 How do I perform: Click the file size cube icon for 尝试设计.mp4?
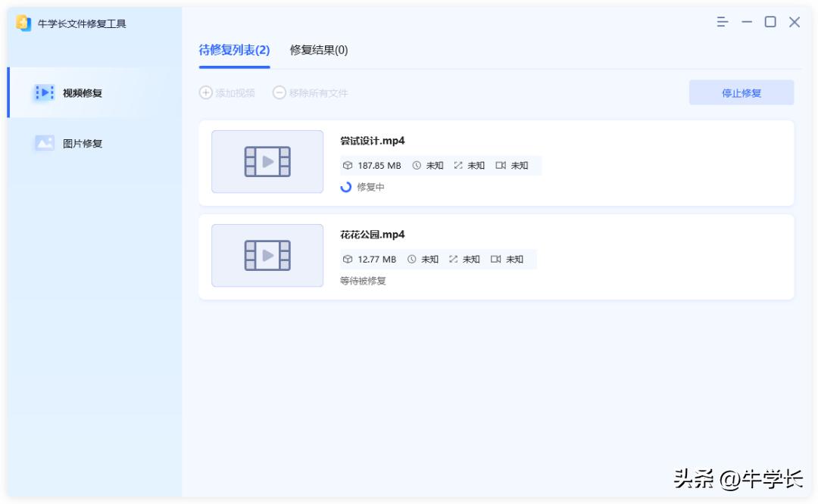(x=348, y=165)
